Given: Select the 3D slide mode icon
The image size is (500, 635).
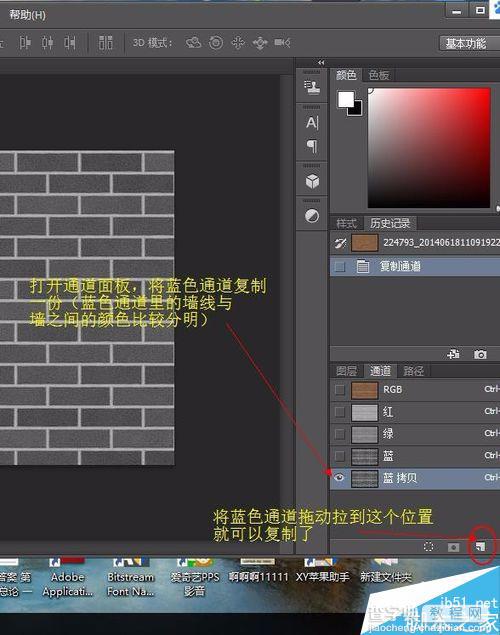Looking at the screenshot, I should tap(260, 43).
